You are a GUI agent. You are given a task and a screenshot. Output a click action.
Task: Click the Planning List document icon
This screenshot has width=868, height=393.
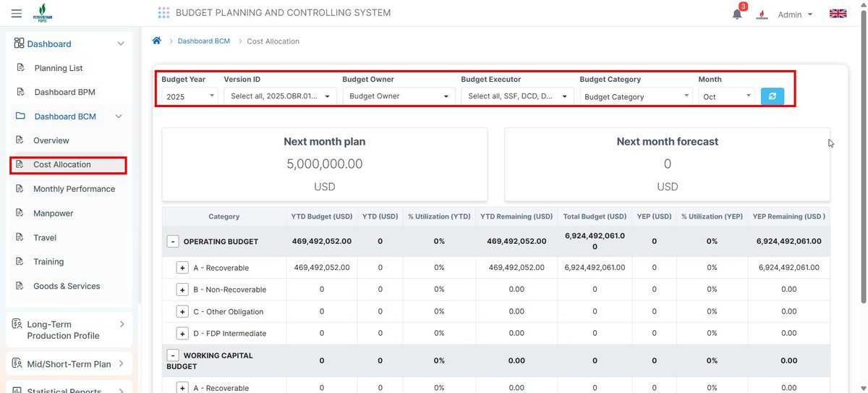[20, 67]
